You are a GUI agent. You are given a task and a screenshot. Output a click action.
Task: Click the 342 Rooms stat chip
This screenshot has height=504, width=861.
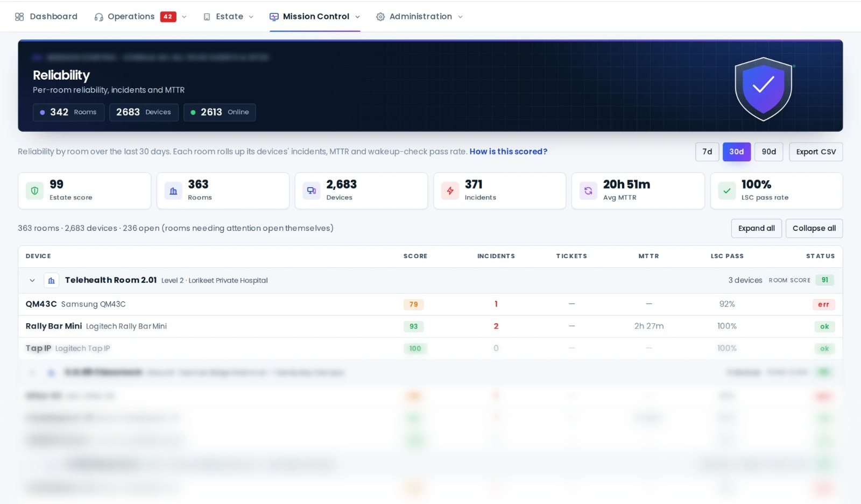pyautogui.click(x=68, y=112)
